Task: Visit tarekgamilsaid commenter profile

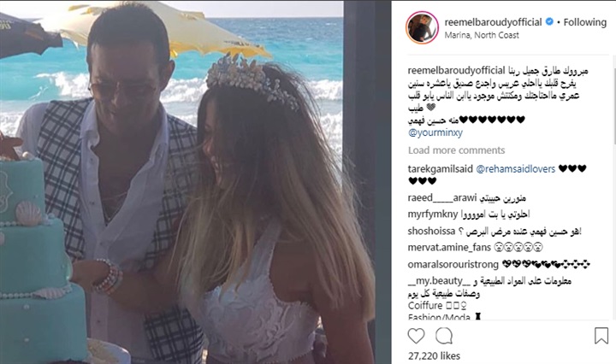Action: pos(441,169)
